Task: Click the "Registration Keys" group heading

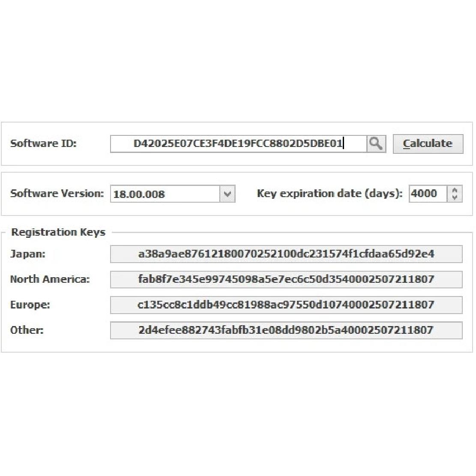Action: (58, 232)
